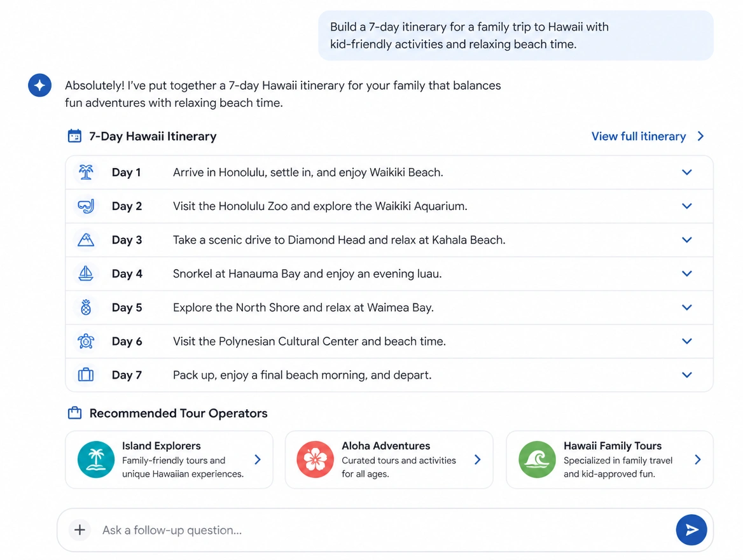Image resolution: width=743 pixels, height=560 pixels.
Task: Open Aloha Adventures card arrow
Action: coord(478,459)
